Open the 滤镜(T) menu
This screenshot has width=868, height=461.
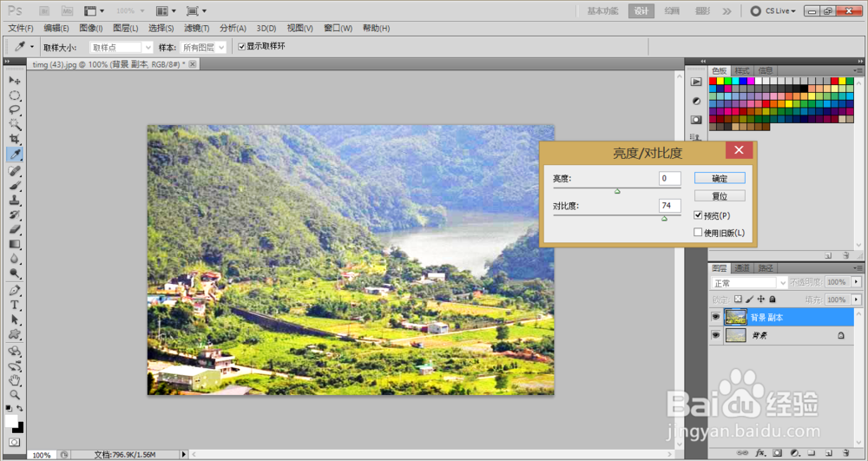[x=196, y=29]
